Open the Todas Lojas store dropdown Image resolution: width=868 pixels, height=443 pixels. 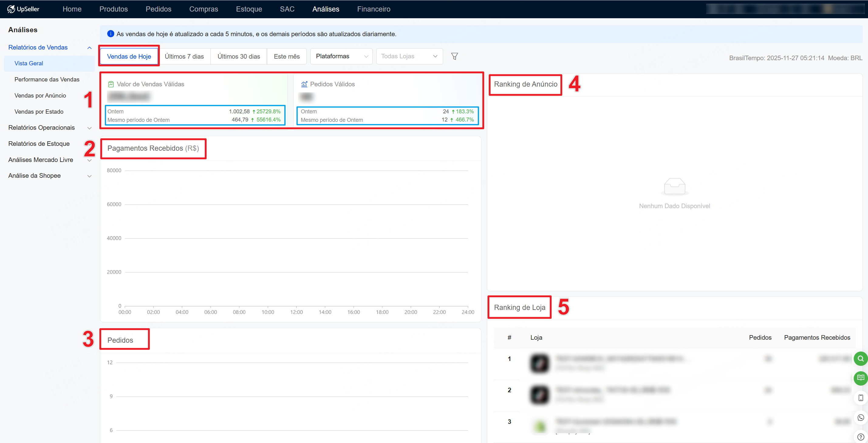[x=409, y=56]
